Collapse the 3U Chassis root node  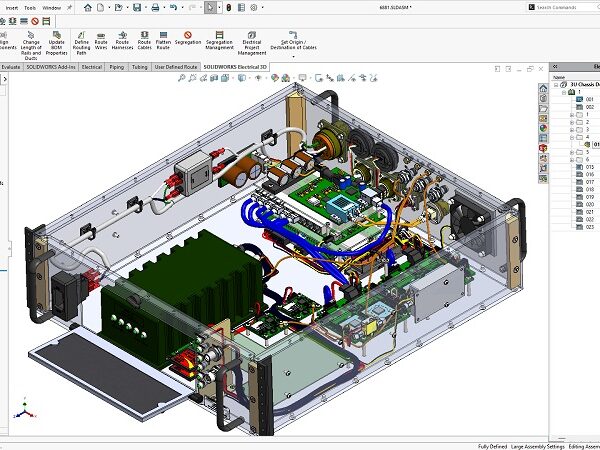tap(556, 84)
